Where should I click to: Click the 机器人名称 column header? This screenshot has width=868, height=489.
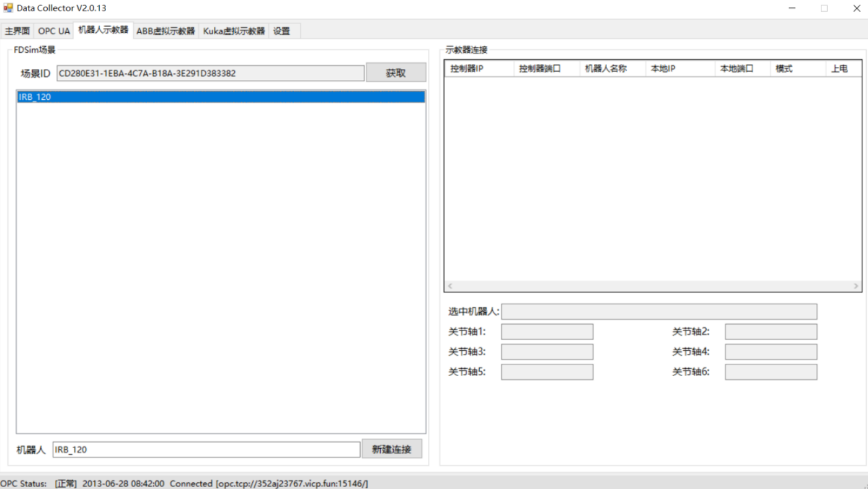[x=611, y=69]
